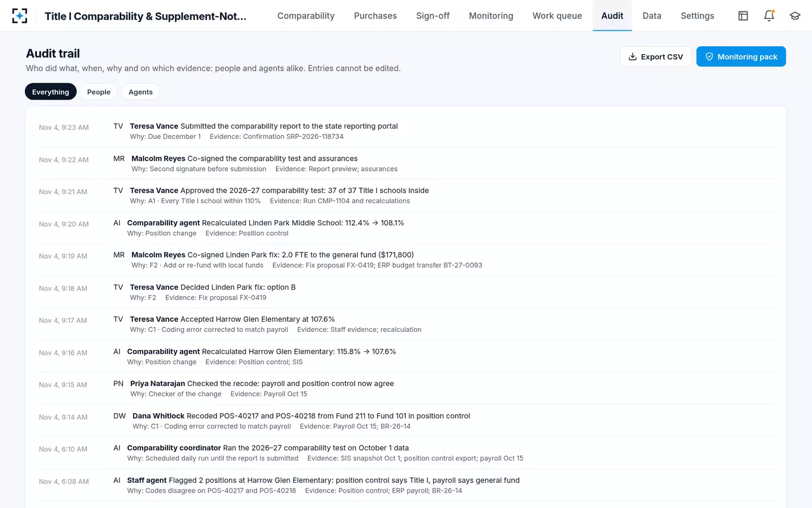Click entry 'Staff agent Flagged 2 positions'
This screenshot has height=508, width=812.
pyautogui.click(x=407, y=485)
